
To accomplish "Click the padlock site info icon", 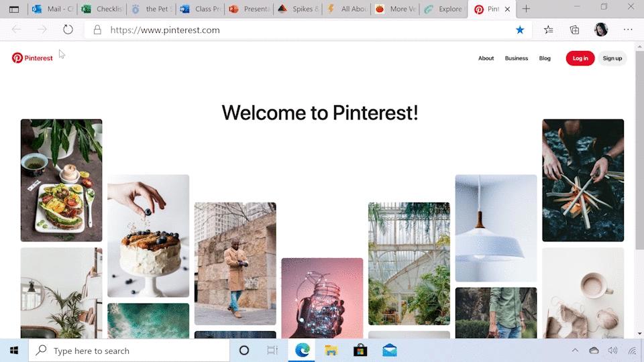I will point(97,29).
